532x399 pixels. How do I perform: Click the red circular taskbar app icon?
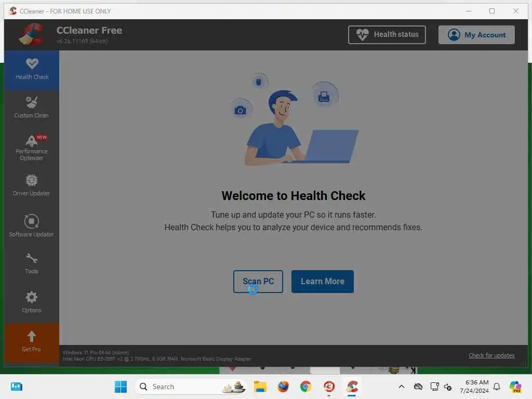pyautogui.click(x=329, y=387)
